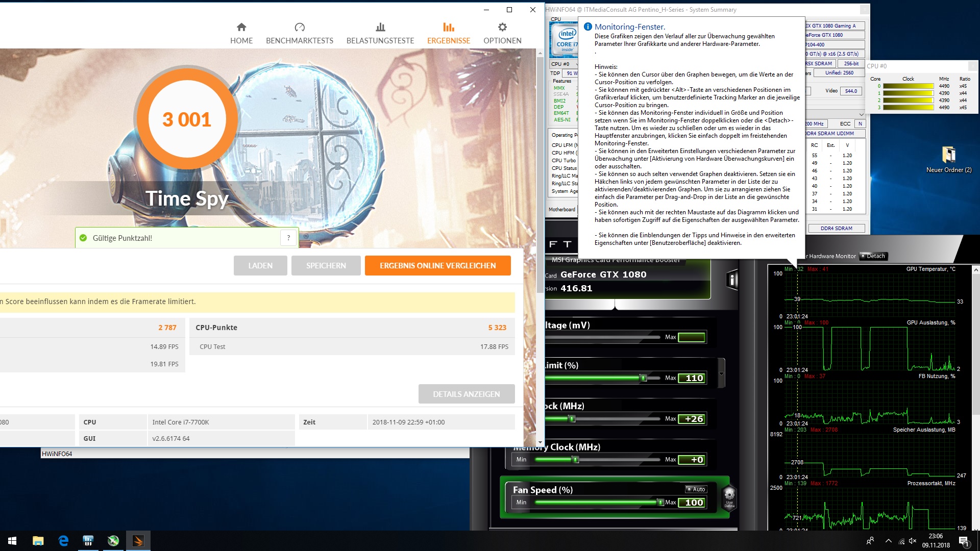Open Belastungstests bar chart icon
The width and height of the screenshot is (980, 551).
pyautogui.click(x=380, y=27)
